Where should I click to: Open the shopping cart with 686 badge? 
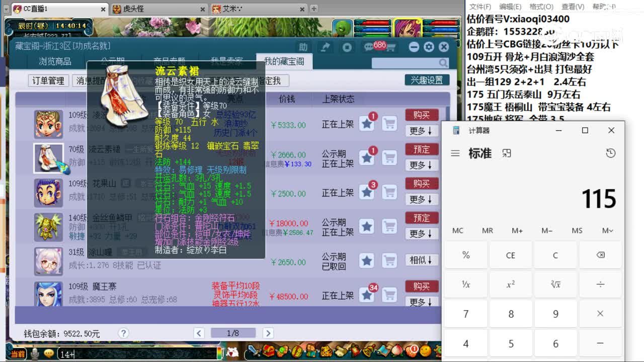tap(390, 47)
